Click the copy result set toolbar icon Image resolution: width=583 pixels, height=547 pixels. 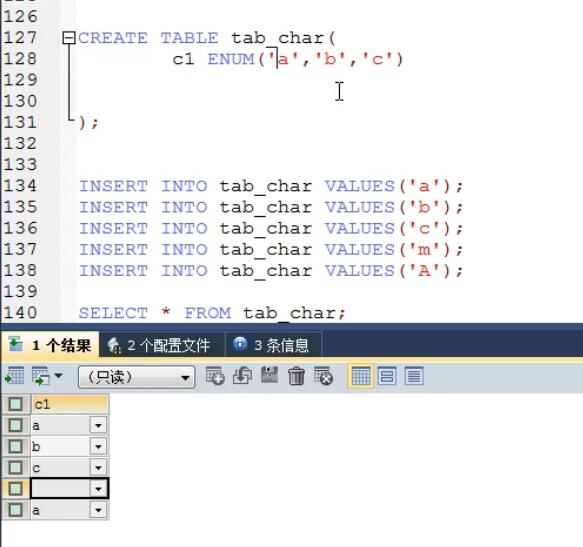click(41, 376)
